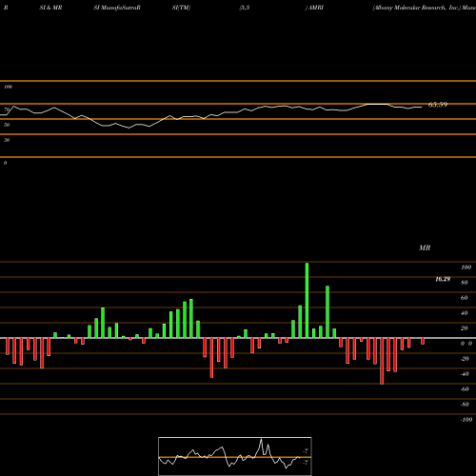
Task: Click the 'SI & MR' header text
Action: point(50,8)
